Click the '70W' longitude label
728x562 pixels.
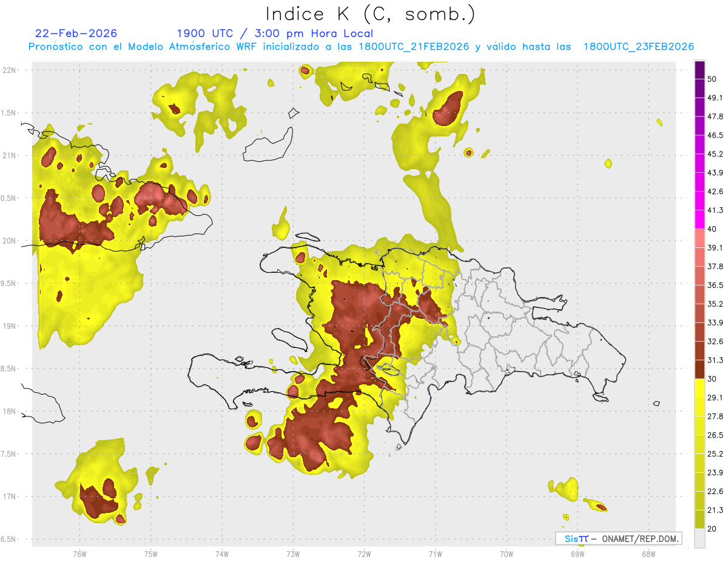506,554
